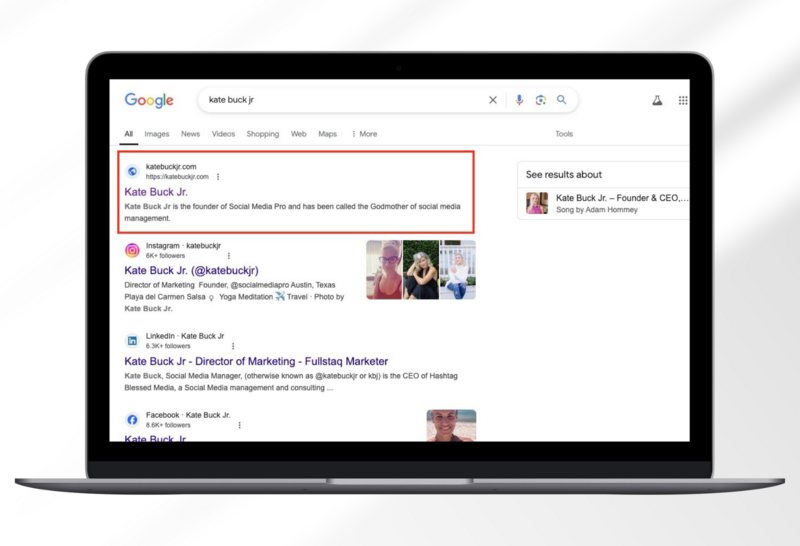Click the 'See results about' heading
800x546 pixels.
pyautogui.click(x=564, y=175)
